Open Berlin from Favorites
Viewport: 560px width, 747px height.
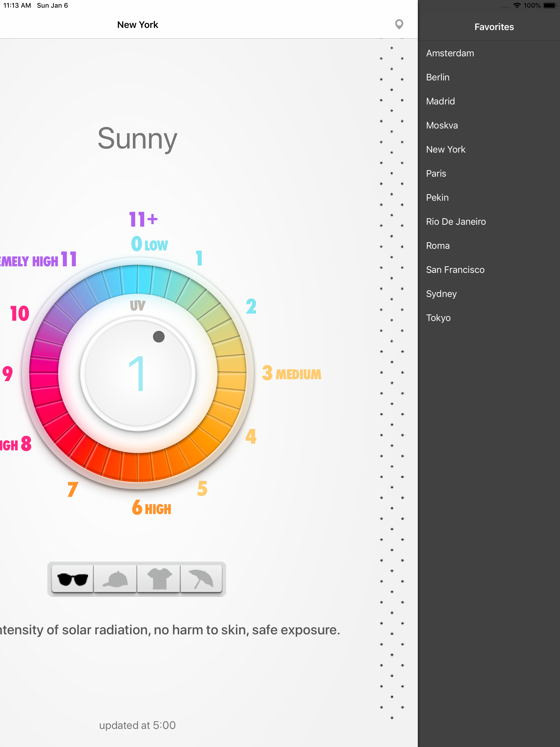tap(437, 77)
